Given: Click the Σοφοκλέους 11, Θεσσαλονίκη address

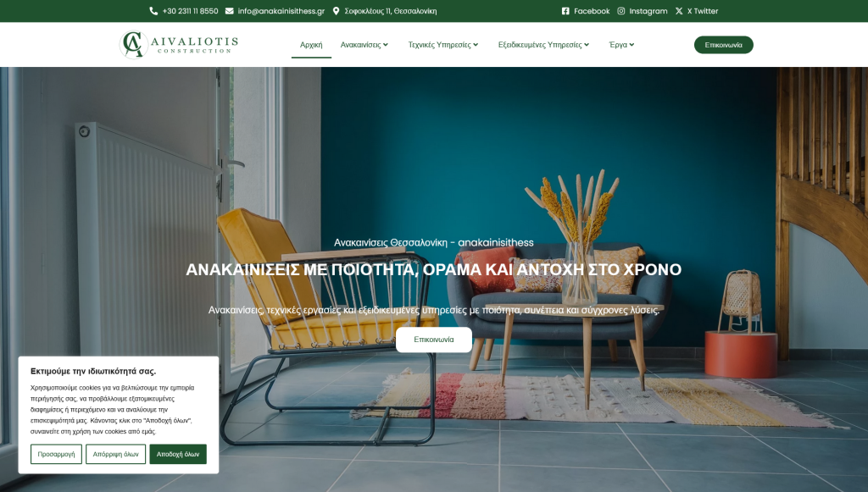Looking at the screenshot, I should click(x=390, y=11).
